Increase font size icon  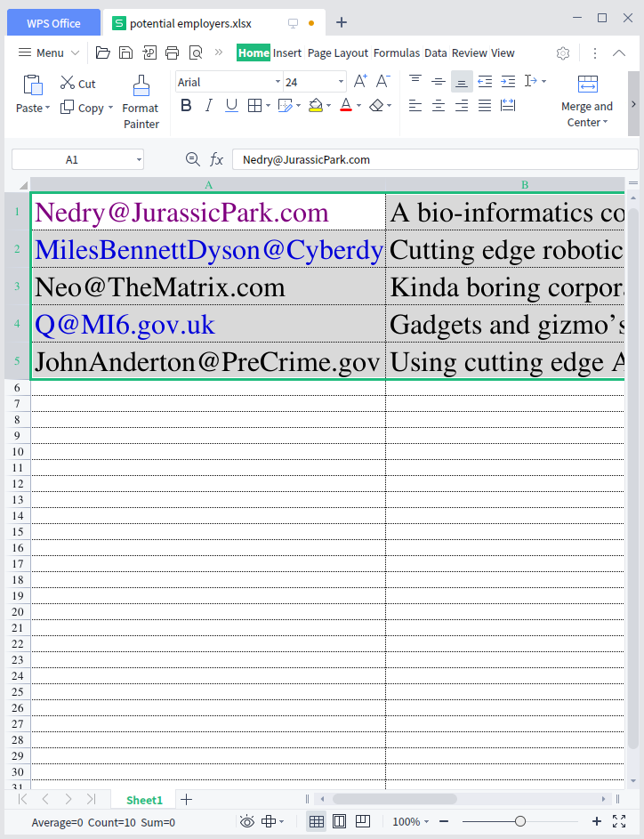(x=360, y=81)
